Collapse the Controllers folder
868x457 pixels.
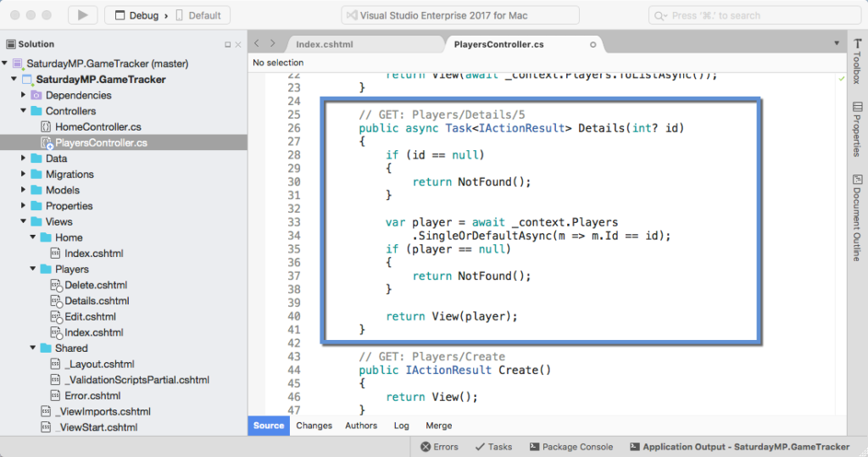pos(24,111)
